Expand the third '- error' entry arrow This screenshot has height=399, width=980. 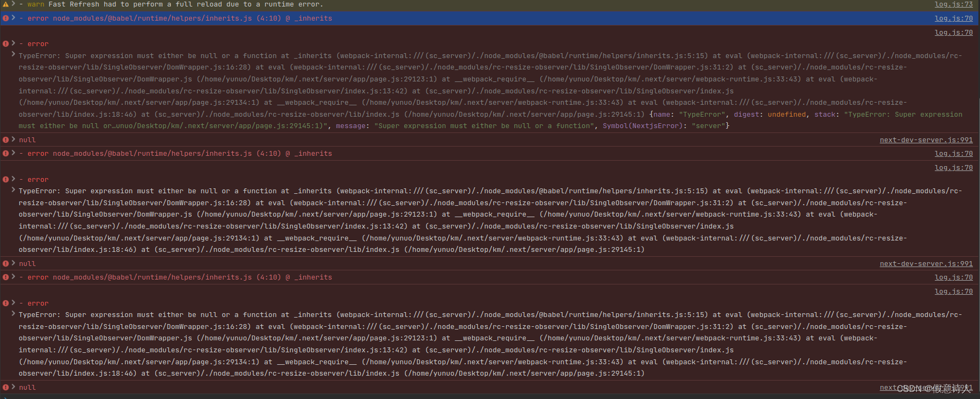tap(14, 302)
